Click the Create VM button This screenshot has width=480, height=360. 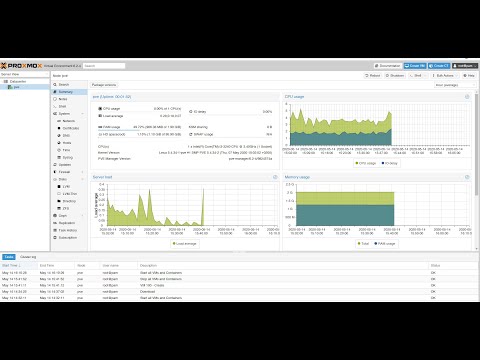pos(415,66)
